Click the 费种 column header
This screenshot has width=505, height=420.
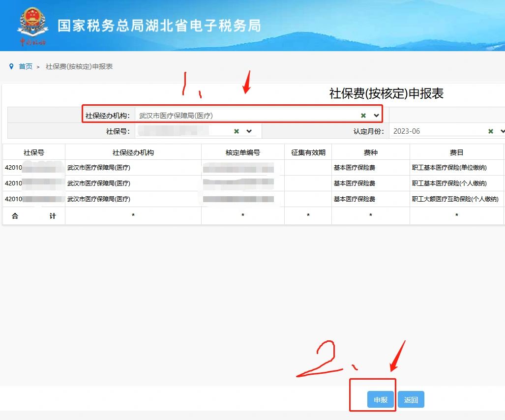click(371, 152)
